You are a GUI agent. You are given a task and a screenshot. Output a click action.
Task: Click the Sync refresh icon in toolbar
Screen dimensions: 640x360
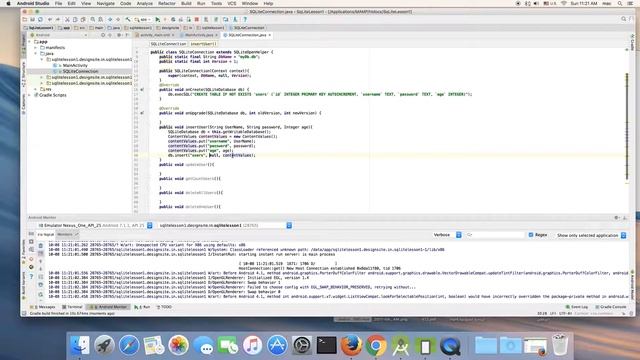click(x=40, y=19)
